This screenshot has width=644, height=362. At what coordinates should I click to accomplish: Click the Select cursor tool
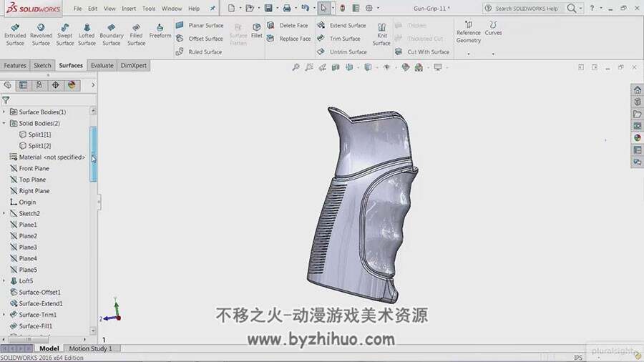coord(323,8)
